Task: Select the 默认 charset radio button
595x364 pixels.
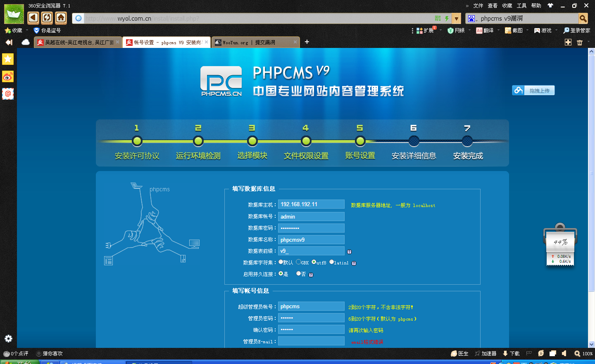Action: (281, 262)
